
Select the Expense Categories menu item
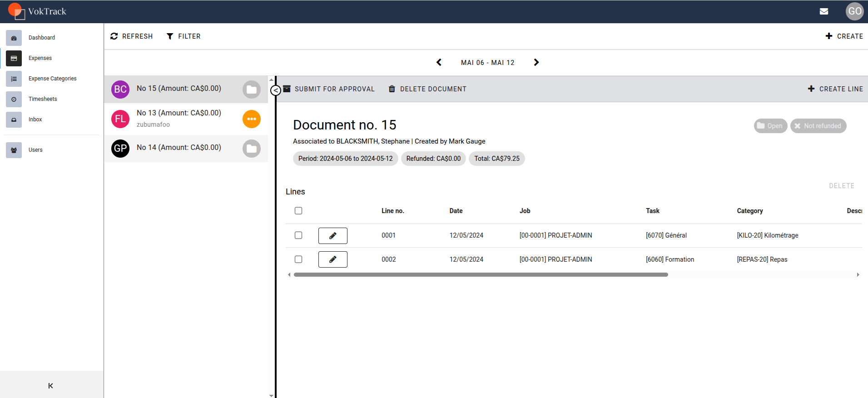[53, 79]
